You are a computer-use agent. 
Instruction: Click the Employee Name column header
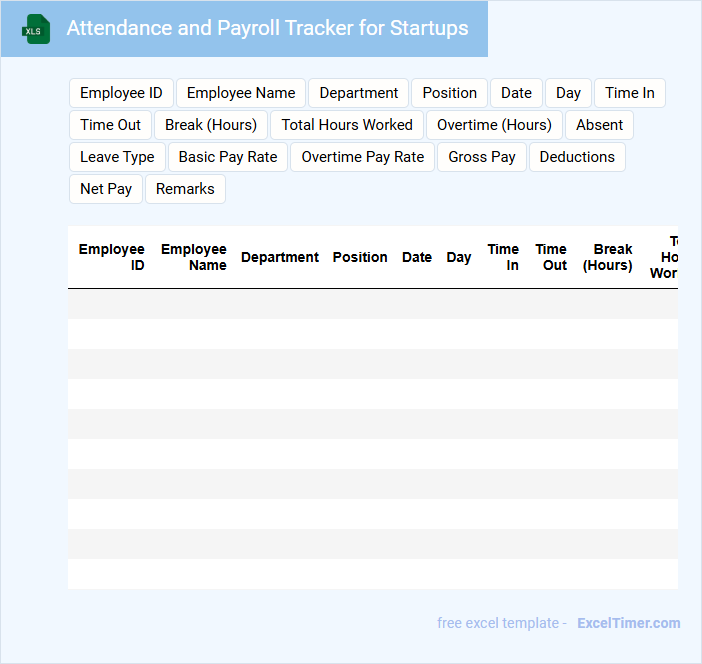click(194, 257)
